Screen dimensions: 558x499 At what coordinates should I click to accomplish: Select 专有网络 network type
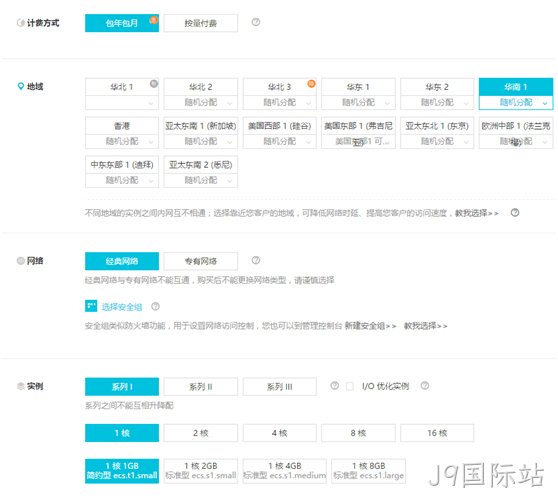(x=201, y=261)
